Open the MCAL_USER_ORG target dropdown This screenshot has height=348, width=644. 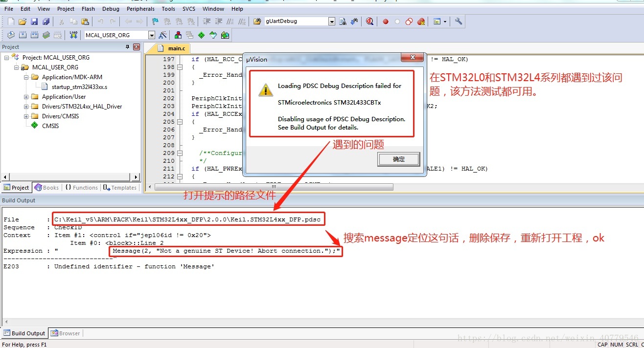(153, 35)
